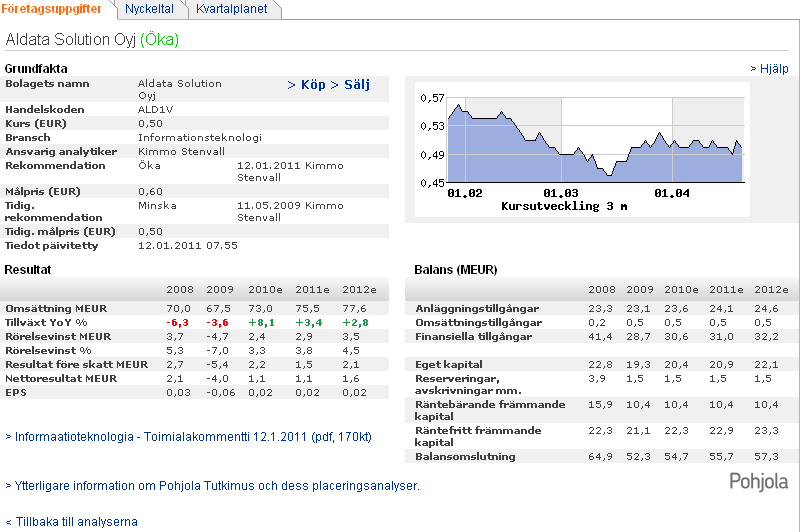Select the Målpris (EUR) value 0,60
The height and width of the screenshot is (532, 812).
click(x=150, y=191)
